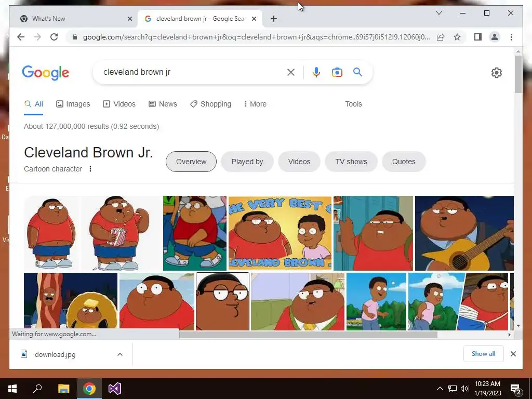Viewport: 532px width, 399px height.
Task: Go to the Google homepage via logo
Action: [46, 73]
